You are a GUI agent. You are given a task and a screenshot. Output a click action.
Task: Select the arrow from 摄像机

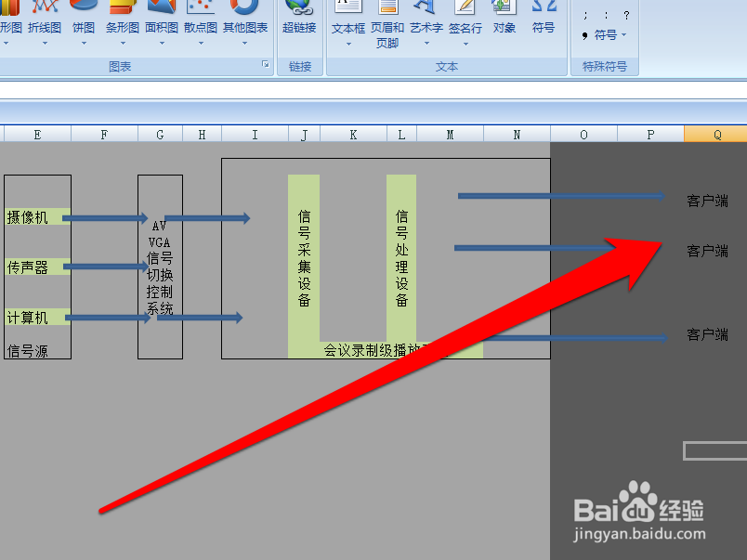pyautogui.click(x=105, y=218)
